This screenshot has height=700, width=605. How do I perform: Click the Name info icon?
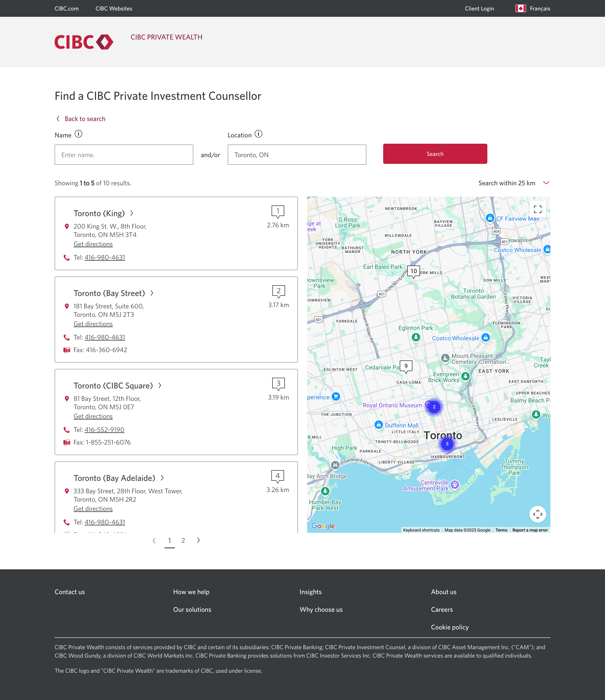coord(78,134)
